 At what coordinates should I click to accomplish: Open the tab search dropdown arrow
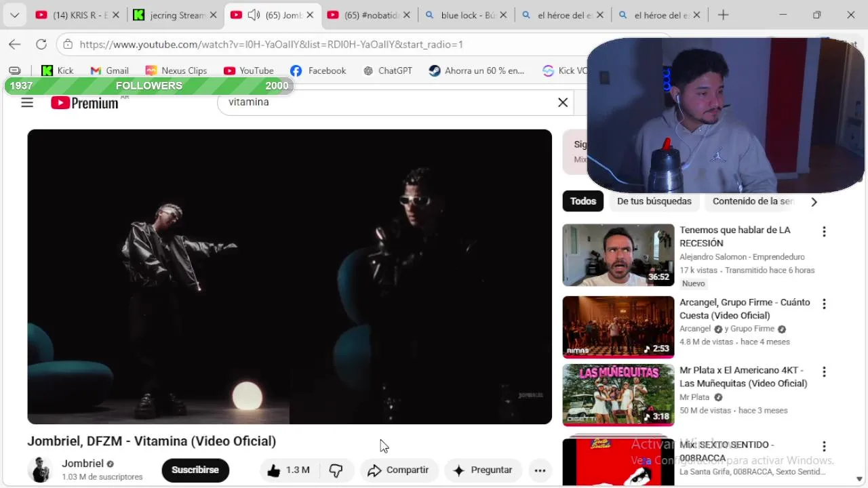(14, 15)
